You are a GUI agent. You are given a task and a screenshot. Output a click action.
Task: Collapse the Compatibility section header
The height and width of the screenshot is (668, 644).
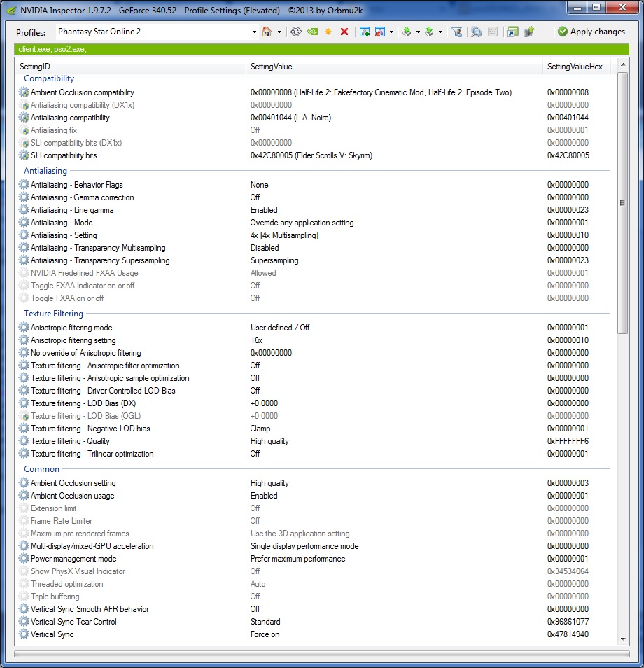[49, 78]
